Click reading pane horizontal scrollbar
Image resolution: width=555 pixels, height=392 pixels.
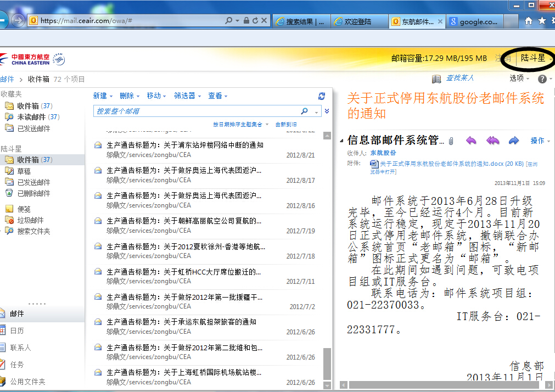444,384
